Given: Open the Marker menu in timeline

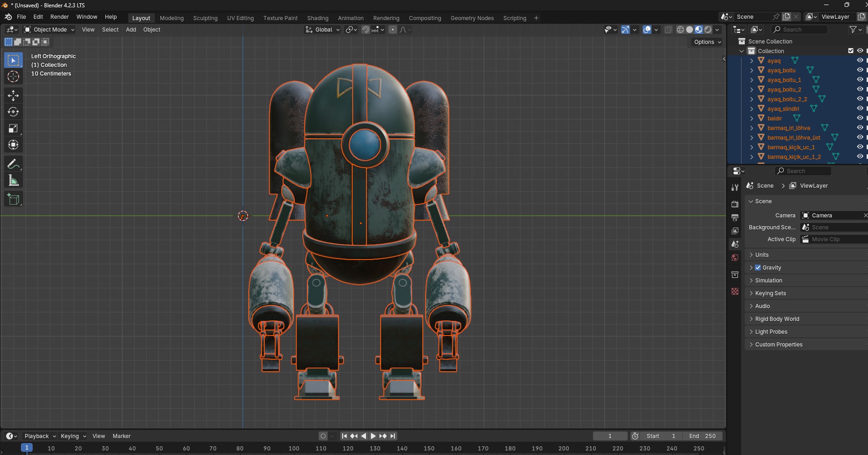Looking at the screenshot, I should 121,436.
